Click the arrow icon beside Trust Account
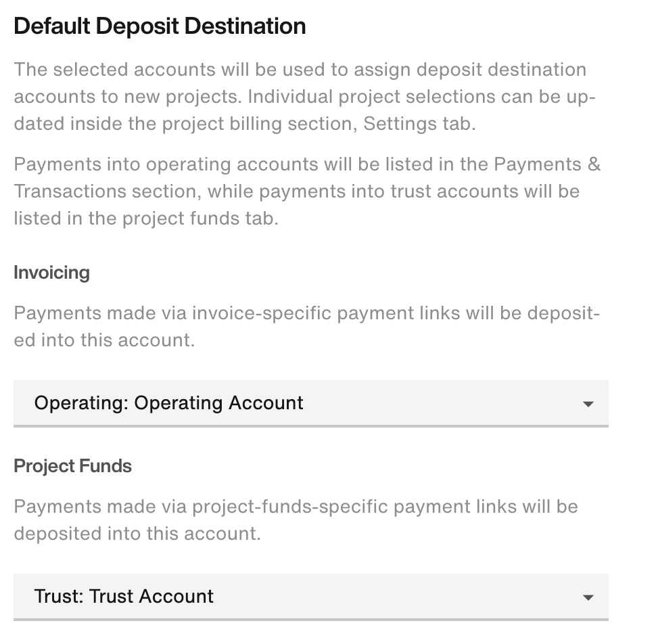Screen dimensions: 656x644 (588, 597)
